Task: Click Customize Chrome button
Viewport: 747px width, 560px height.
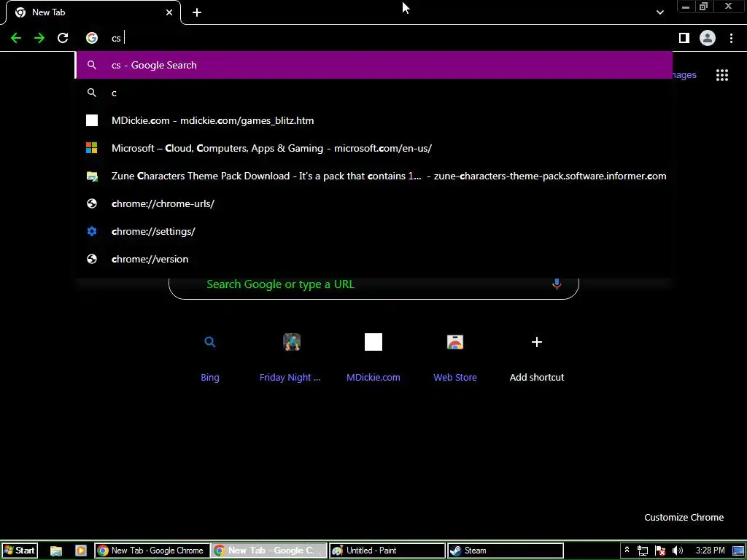Action: 684,517
